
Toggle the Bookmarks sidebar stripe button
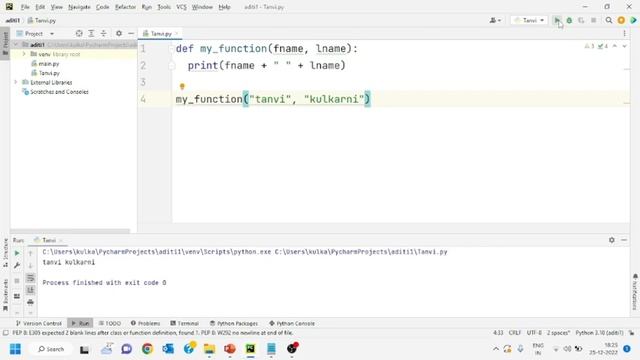pos(5,295)
